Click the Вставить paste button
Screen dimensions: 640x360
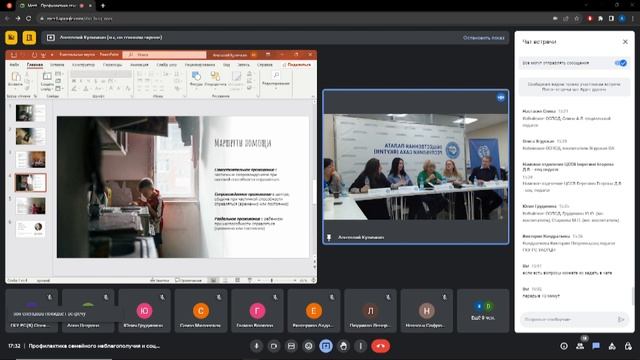click(x=16, y=79)
